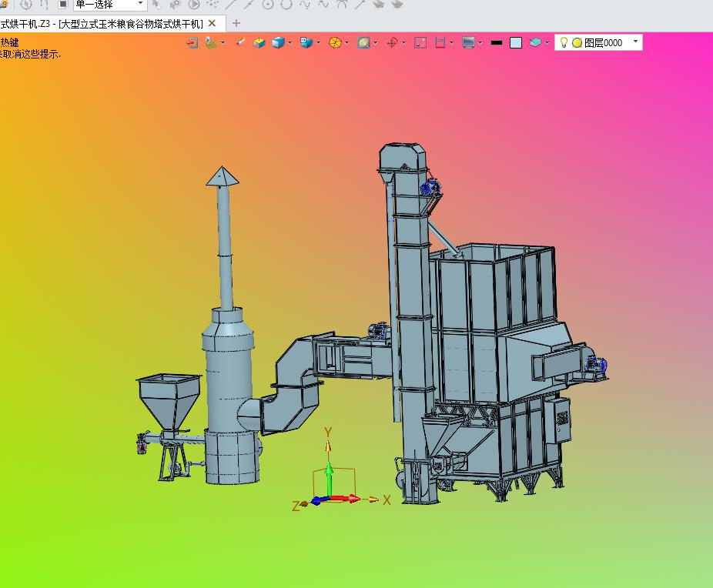Click the cyan layered plane icon
Screen dimensions: 713x588
535,42
